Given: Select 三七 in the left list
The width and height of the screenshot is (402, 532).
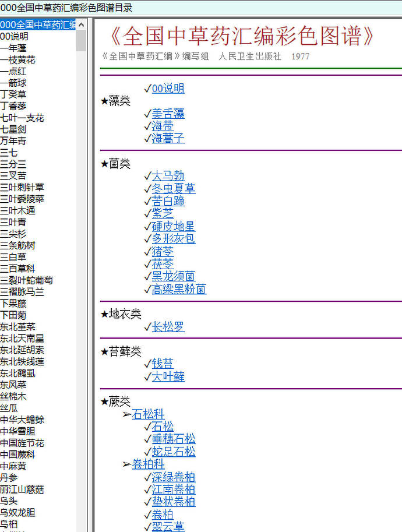Looking at the screenshot, I should [x=9, y=153].
